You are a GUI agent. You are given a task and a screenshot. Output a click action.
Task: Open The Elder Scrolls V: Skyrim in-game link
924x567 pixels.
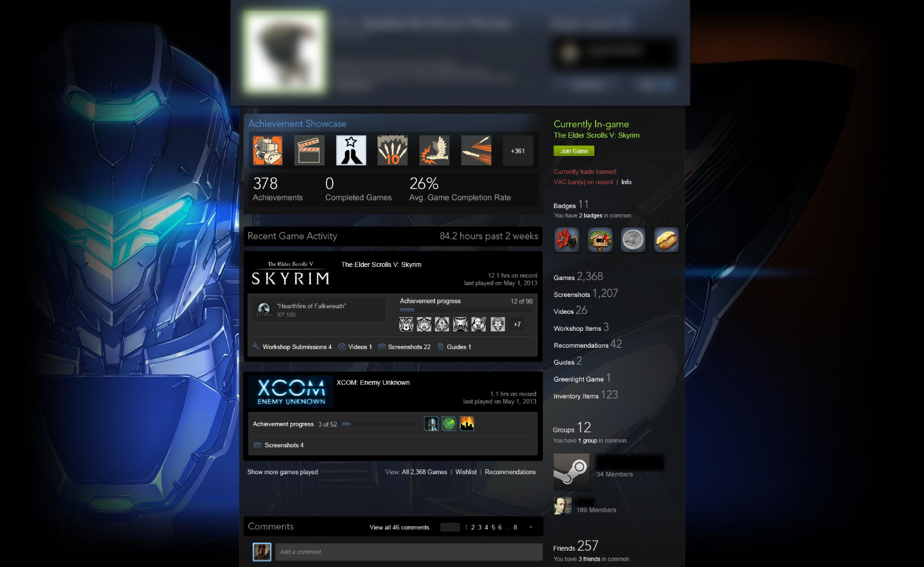tap(597, 135)
